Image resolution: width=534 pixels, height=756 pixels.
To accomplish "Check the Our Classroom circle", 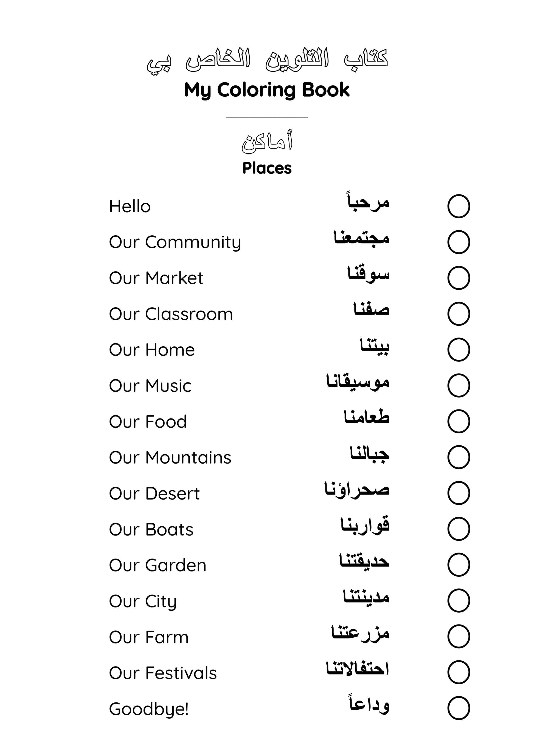I will pos(458,314).
